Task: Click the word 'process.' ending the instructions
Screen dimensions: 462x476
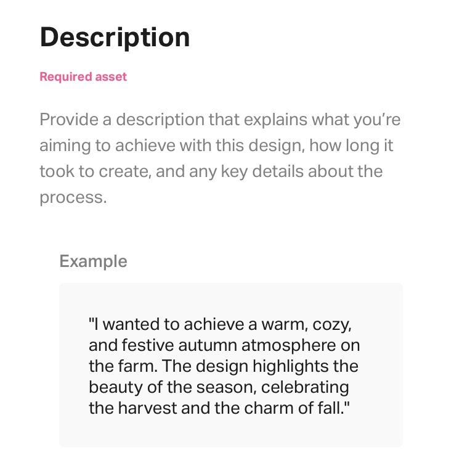Action: point(73,198)
